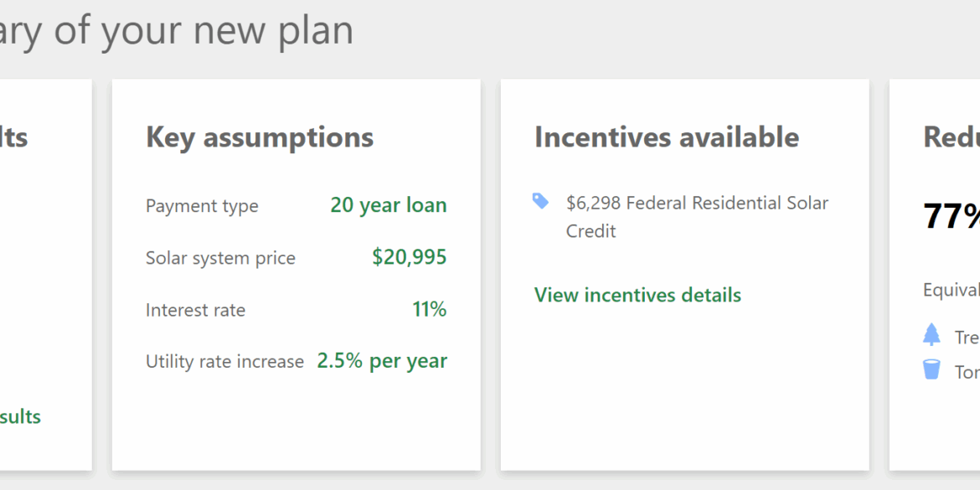Click the Payment type label
The image size is (980, 490).
pos(202,205)
